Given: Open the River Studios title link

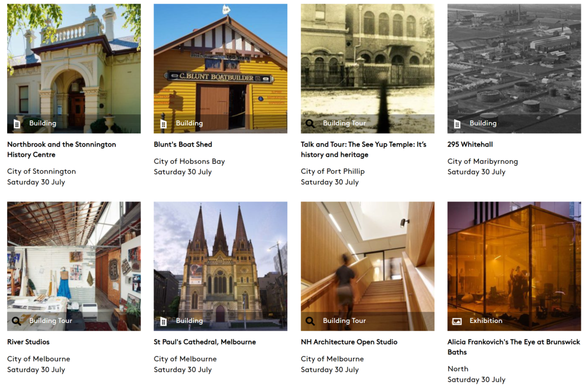Looking at the screenshot, I should (28, 342).
